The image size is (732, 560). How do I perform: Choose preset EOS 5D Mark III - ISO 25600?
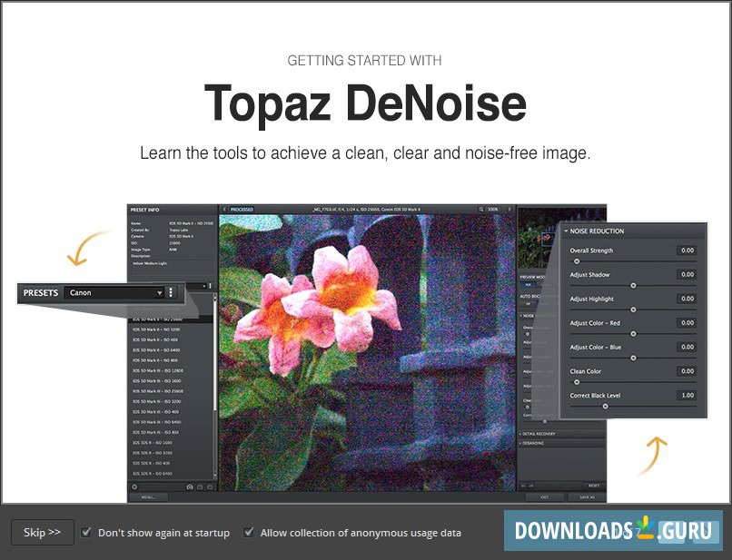point(158,391)
